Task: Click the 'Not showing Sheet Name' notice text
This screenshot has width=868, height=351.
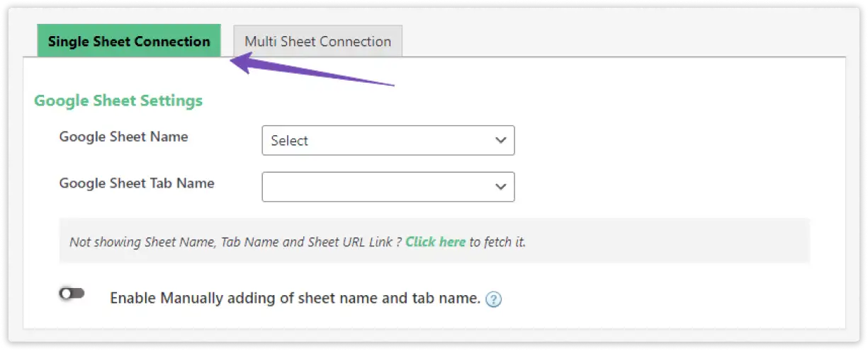Action: click(142, 242)
